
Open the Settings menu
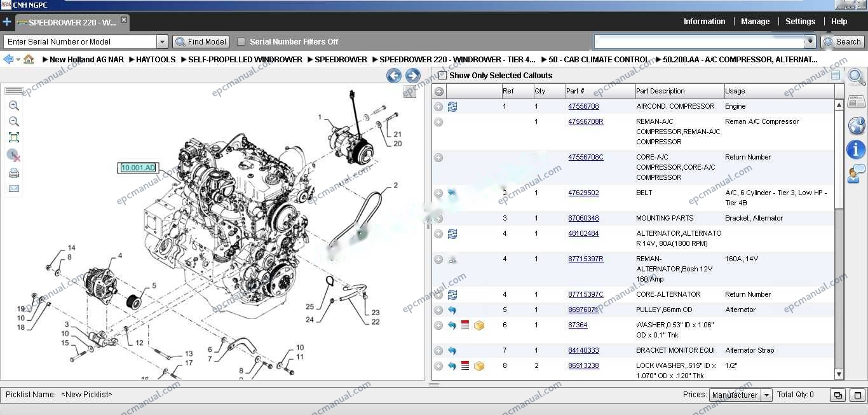800,22
